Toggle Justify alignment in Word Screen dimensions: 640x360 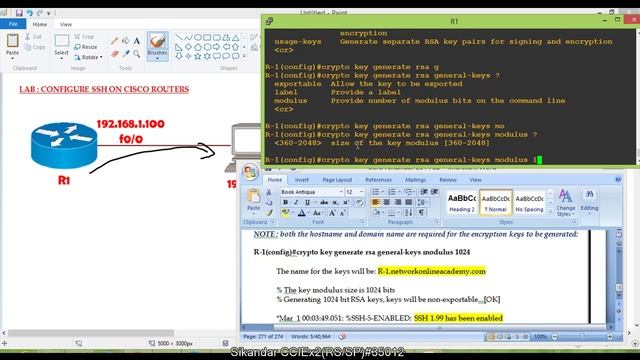coord(409,202)
